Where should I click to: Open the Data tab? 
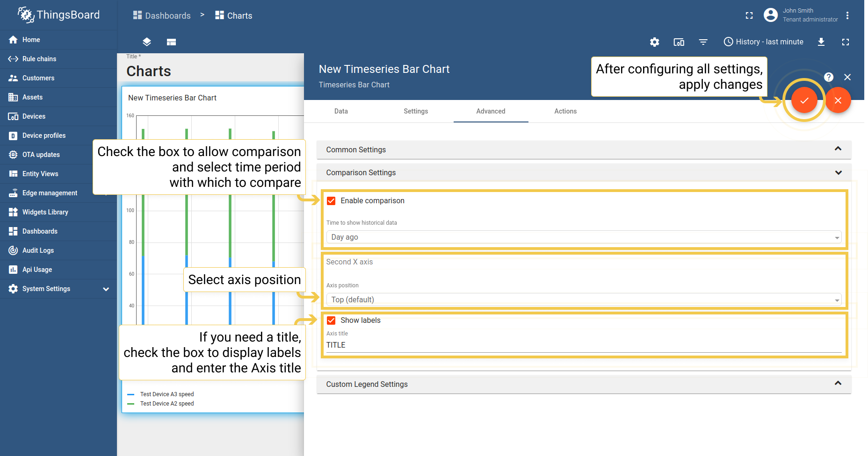pos(341,111)
